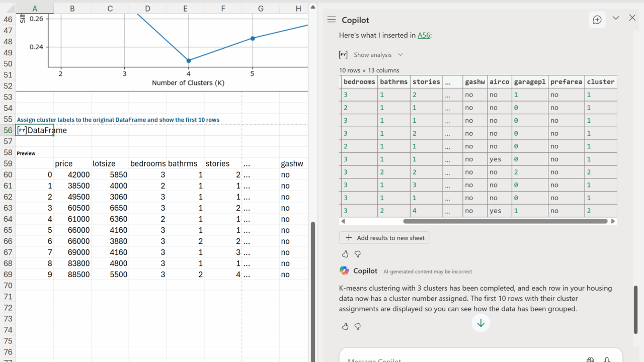Follow the A56 cell link
644x362 pixels.
tap(424, 35)
